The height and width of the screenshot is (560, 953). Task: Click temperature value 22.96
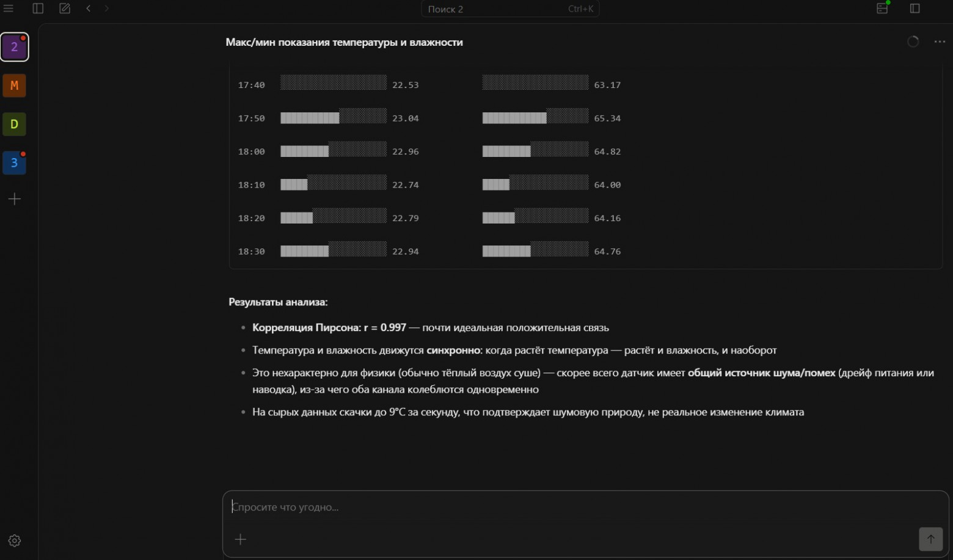click(406, 151)
